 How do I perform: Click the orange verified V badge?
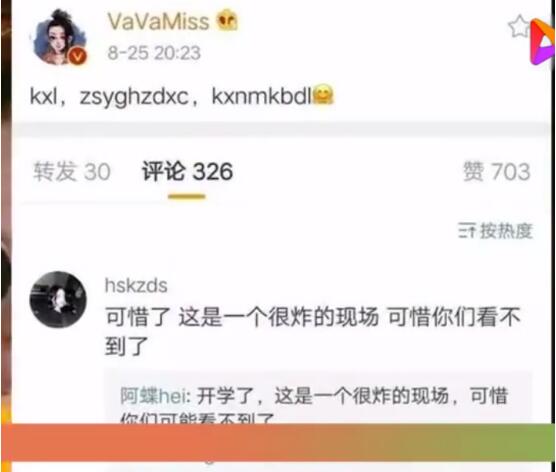[78, 56]
